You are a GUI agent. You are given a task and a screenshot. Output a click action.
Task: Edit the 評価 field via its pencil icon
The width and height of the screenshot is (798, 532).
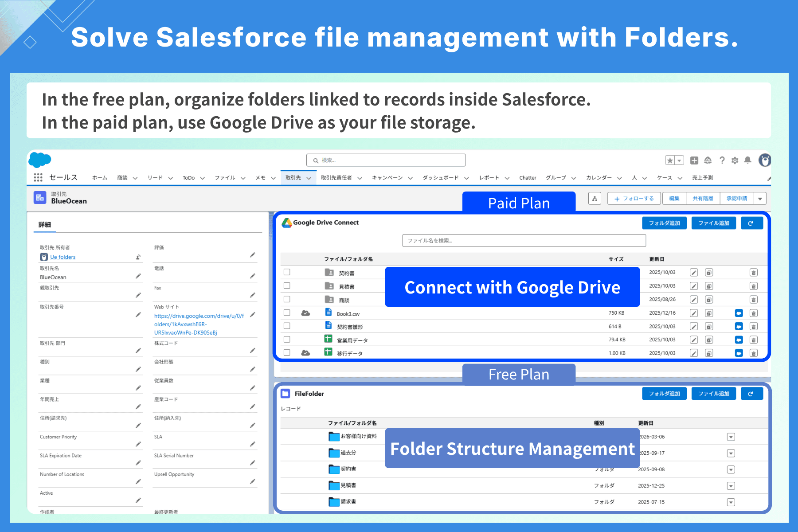click(x=252, y=255)
